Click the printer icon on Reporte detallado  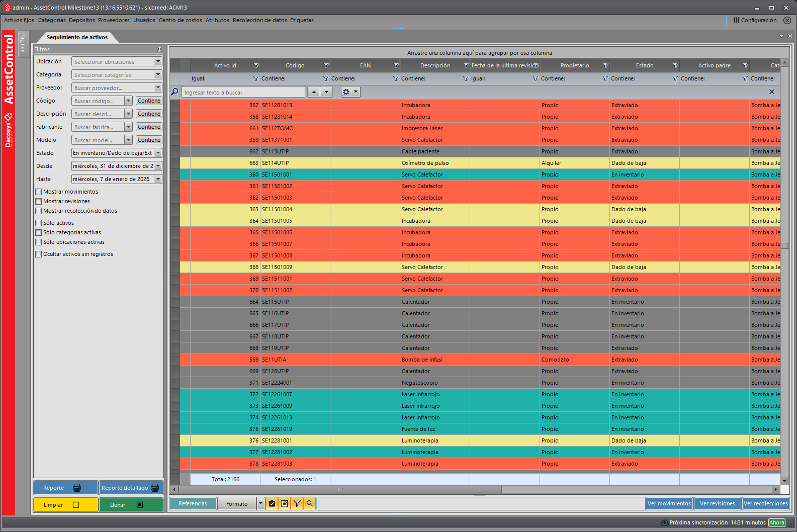[155, 488]
